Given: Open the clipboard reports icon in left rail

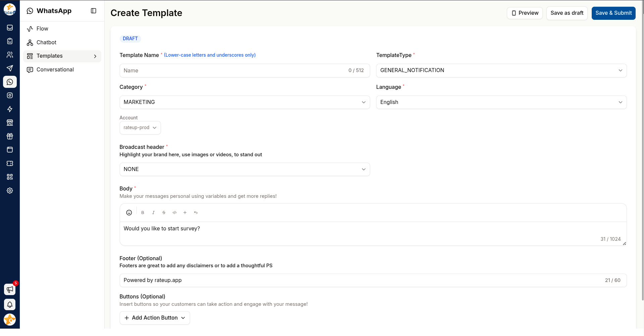Looking at the screenshot, I should click(10, 41).
